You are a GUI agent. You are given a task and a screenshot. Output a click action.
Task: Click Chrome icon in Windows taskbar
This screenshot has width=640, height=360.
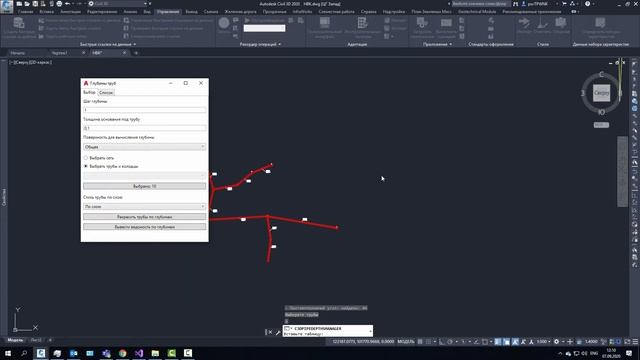122,353
